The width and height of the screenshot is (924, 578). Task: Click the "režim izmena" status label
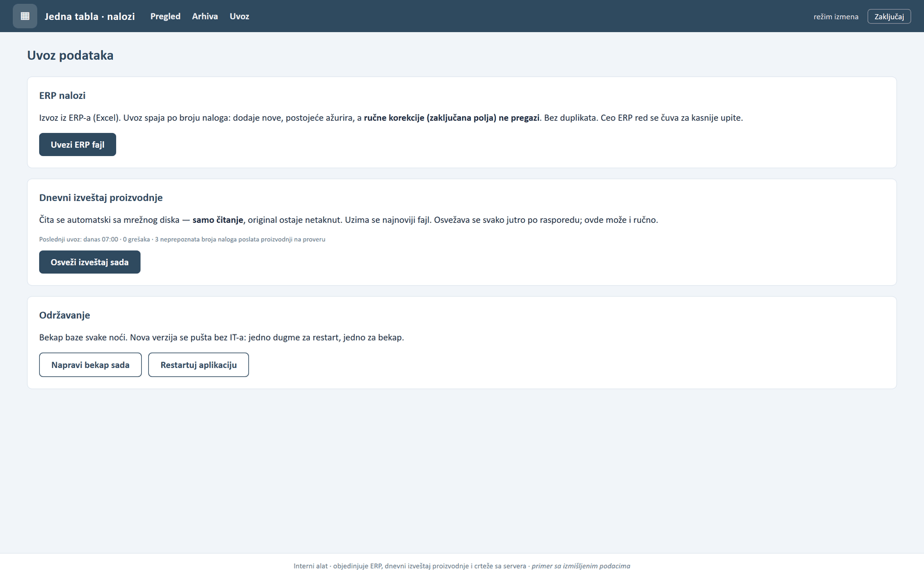pos(835,17)
